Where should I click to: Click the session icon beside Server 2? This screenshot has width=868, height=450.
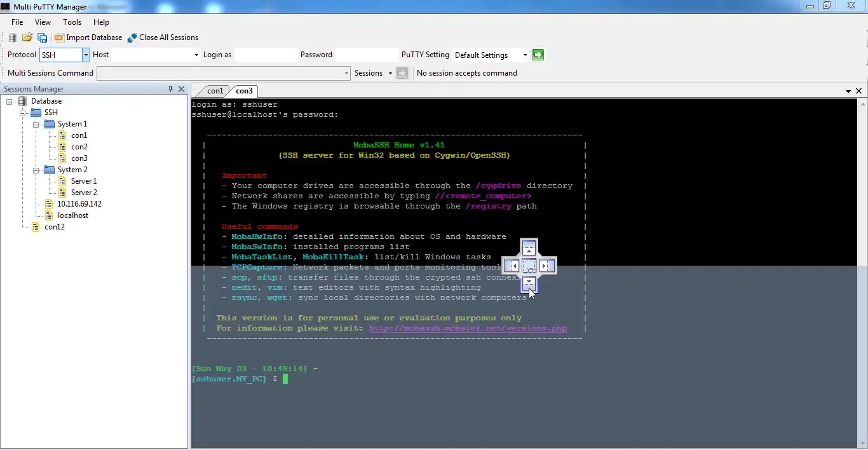tap(62, 193)
